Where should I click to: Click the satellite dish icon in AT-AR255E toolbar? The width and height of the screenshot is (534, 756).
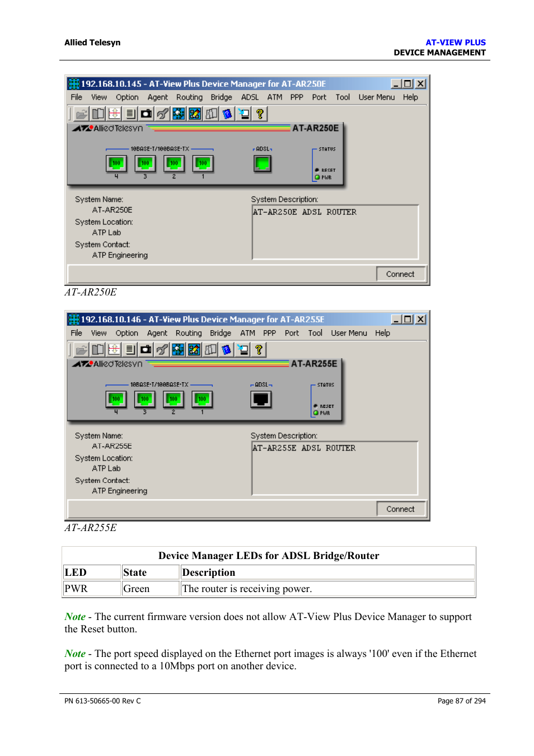162,350
